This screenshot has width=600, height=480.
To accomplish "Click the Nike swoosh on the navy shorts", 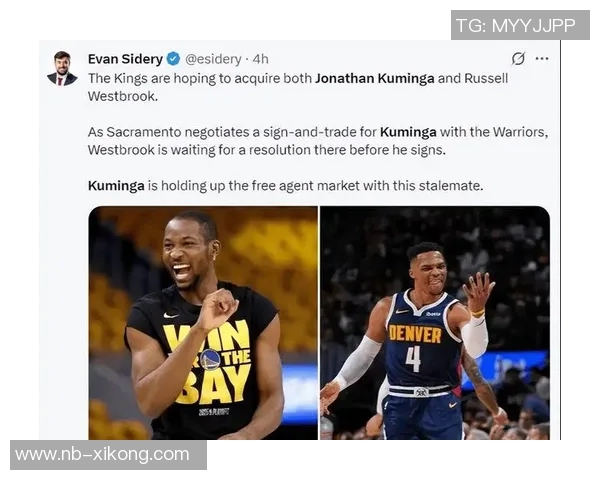I will pos(452,405).
